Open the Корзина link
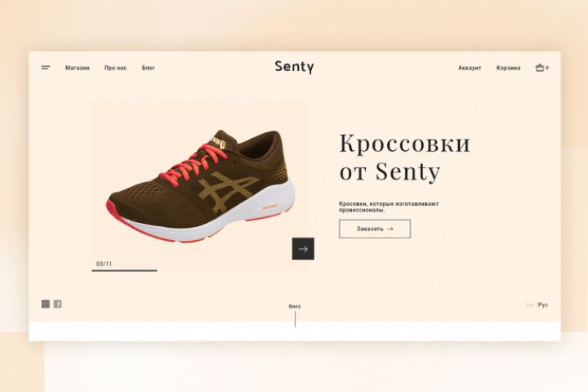 (508, 68)
